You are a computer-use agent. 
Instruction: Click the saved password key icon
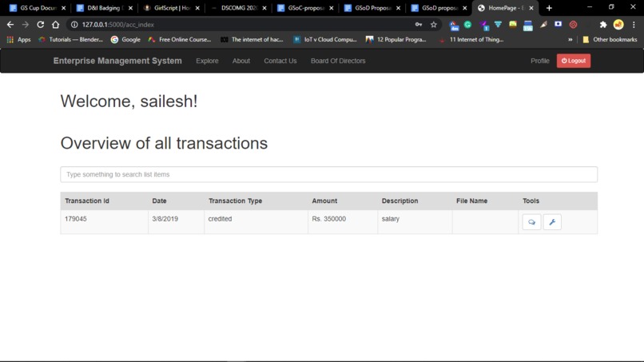419,25
